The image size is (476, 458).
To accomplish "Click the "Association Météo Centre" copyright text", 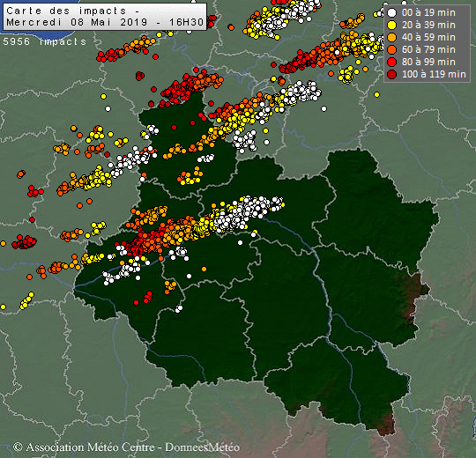I will pyautogui.click(x=90, y=447).
